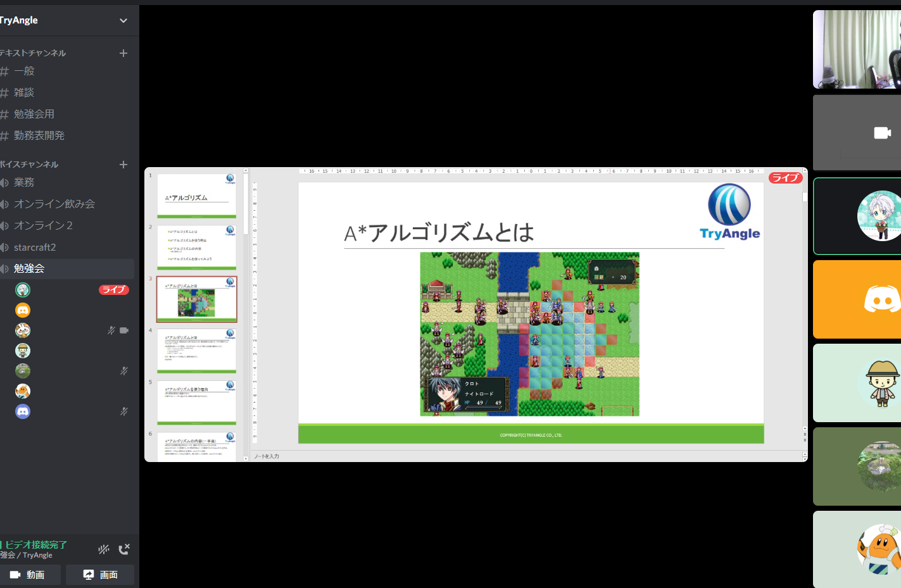Collapse the ボイスチャンネル category
Image resolution: width=901 pixels, height=588 pixels.
coord(29,165)
